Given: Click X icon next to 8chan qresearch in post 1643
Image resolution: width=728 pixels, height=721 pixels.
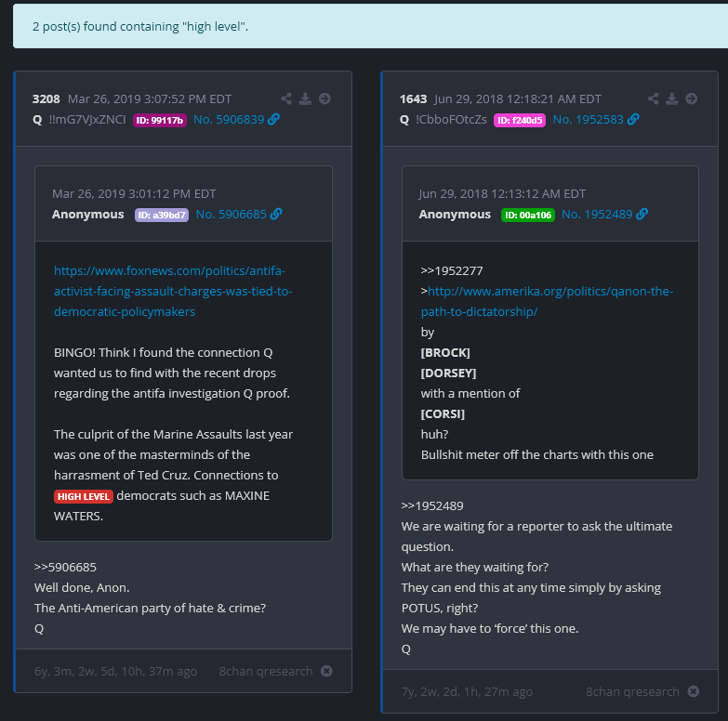Looking at the screenshot, I should [x=694, y=691].
